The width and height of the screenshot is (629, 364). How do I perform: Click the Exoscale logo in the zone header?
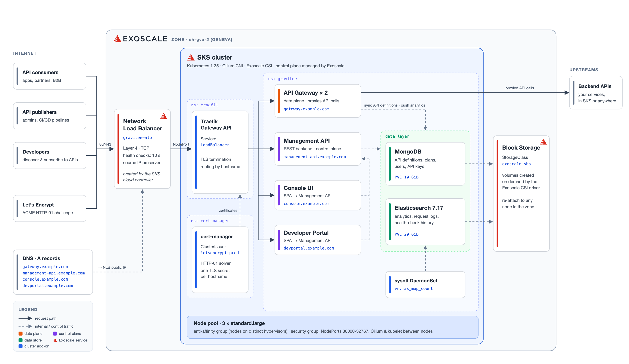[x=140, y=39]
